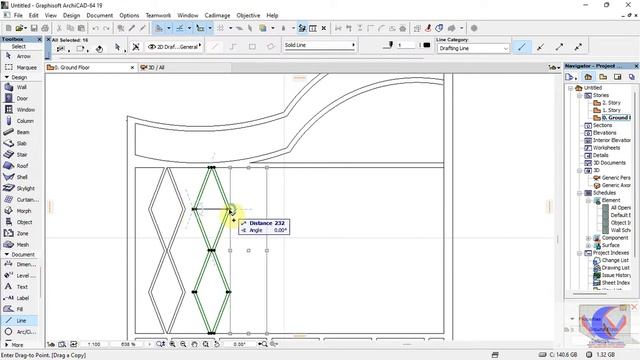Click the pen number input field
Image resolution: width=640 pixels, height=360 pixels.
click(x=407, y=45)
